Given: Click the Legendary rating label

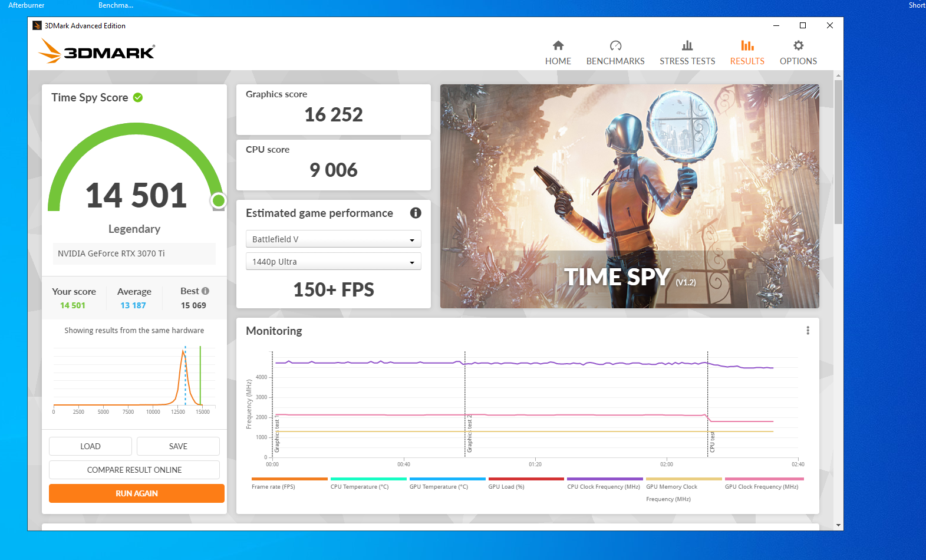Looking at the screenshot, I should click(x=134, y=229).
